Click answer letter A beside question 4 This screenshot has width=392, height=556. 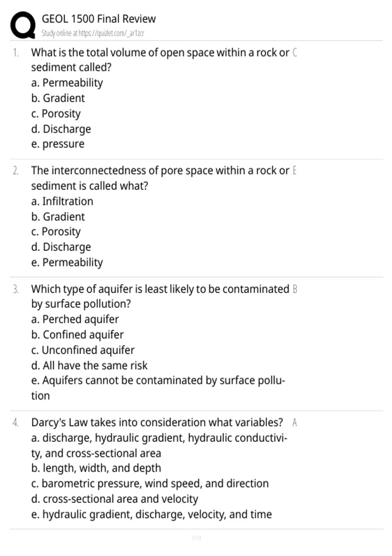(295, 423)
